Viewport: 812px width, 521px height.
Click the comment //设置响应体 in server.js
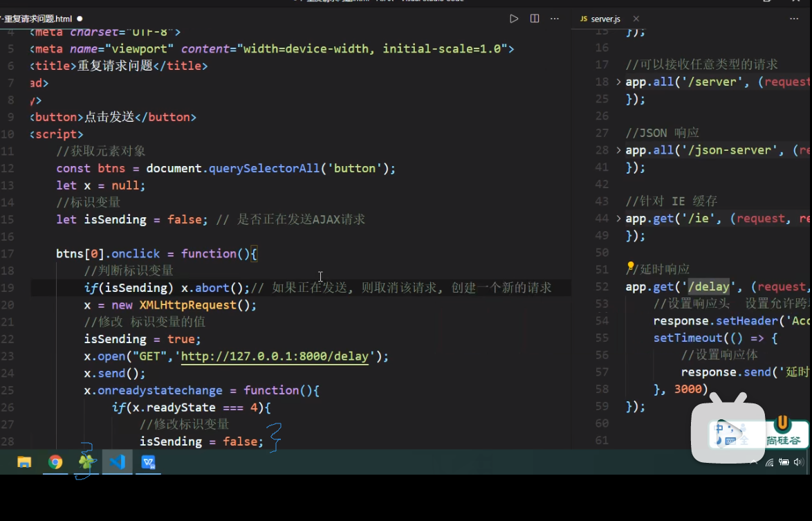point(719,355)
